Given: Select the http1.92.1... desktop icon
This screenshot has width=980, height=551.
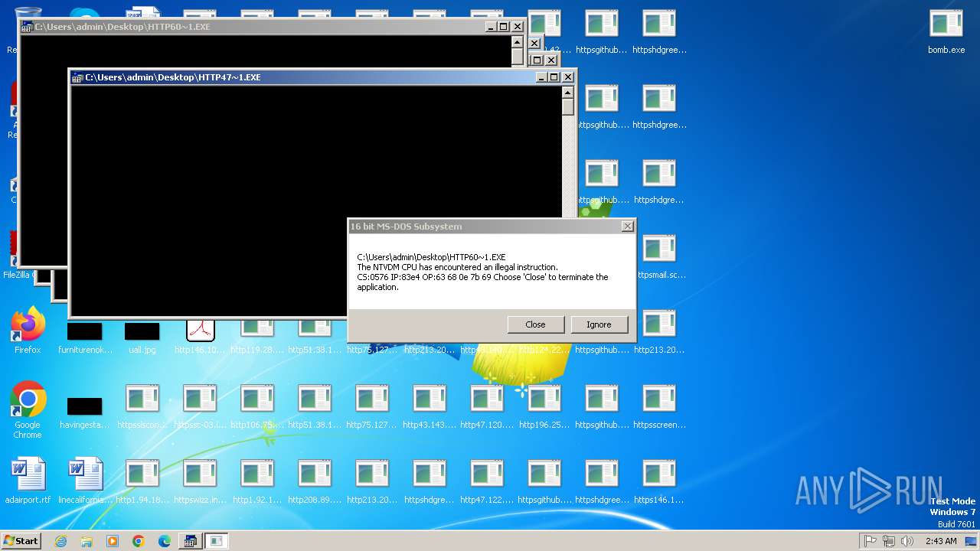Looking at the screenshot, I should pyautogui.click(x=257, y=481).
